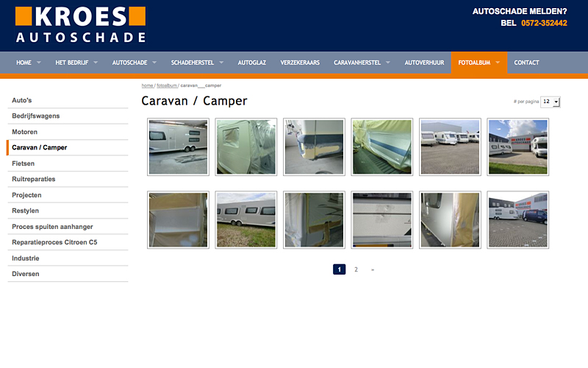The width and height of the screenshot is (588, 368).
Task: Select the Verzekeraars menu item
Action: coord(300,63)
